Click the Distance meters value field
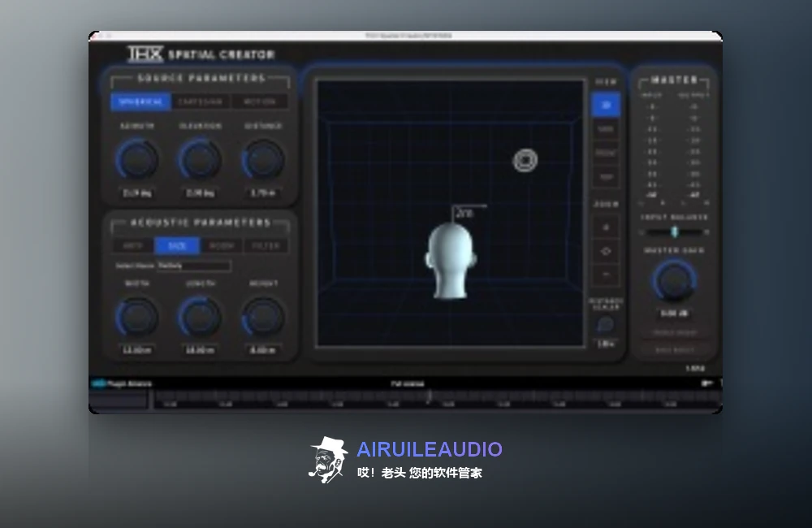 point(263,193)
